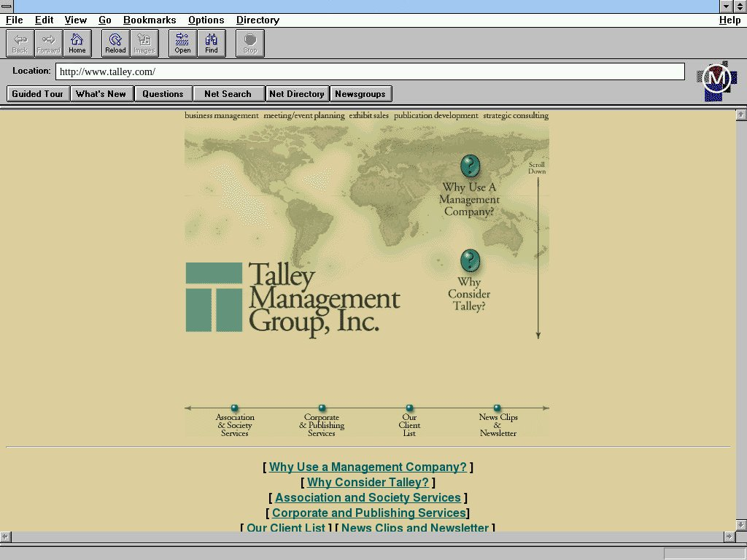Click the Netscape logo icon
Viewport: 747px width, 560px height.
pos(716,79)
